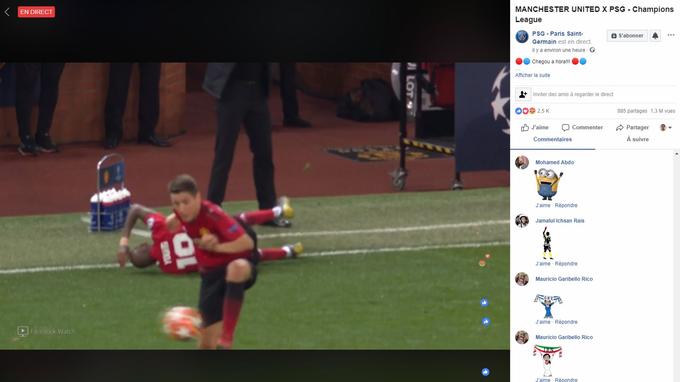Image resolution: width=680 pixels, height=382 pixels.
Task: Click the Commenter button
Action: pos(582,127)
